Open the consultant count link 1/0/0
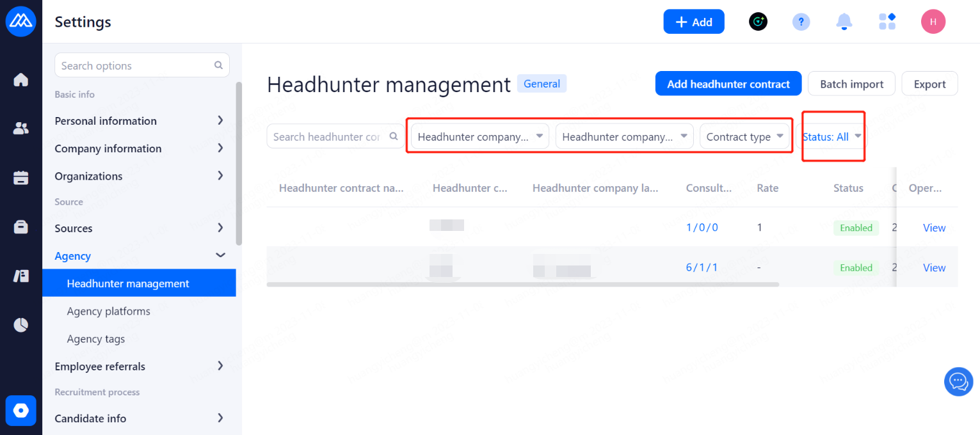This screenshot has height=435, width=980. pos(702,227)
